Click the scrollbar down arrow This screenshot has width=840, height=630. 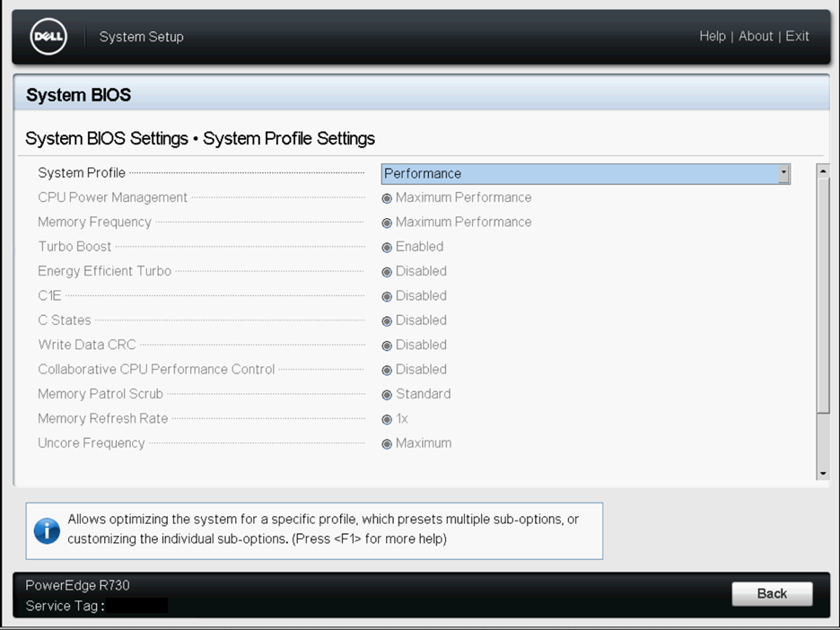click(x=822, y=473)
